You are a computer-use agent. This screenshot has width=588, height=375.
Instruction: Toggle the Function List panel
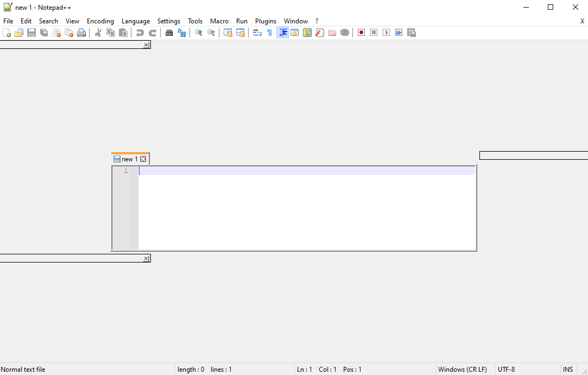coord(320,33)
